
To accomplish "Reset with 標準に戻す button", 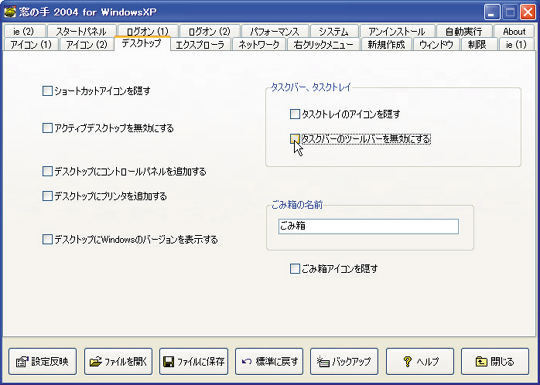I will (269, 362).
